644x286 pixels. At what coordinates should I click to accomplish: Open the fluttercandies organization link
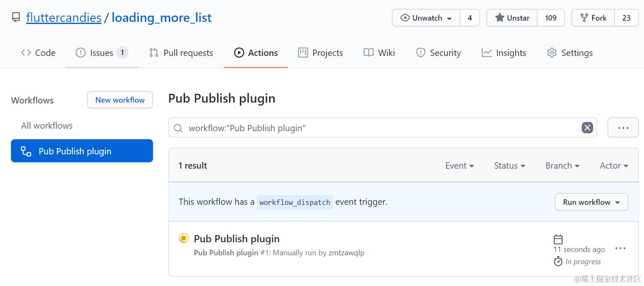(63, 18)
